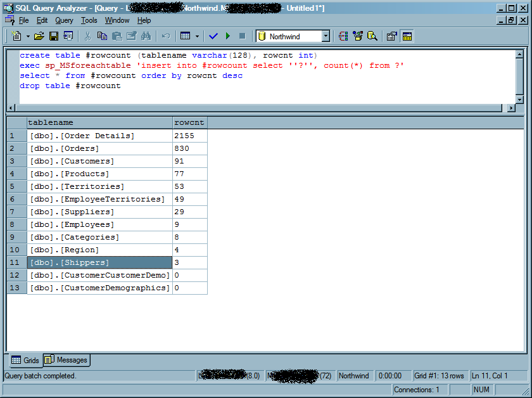Open a saved query file
The height and width of the screenshot is (398, 532).
click(39, 36)
